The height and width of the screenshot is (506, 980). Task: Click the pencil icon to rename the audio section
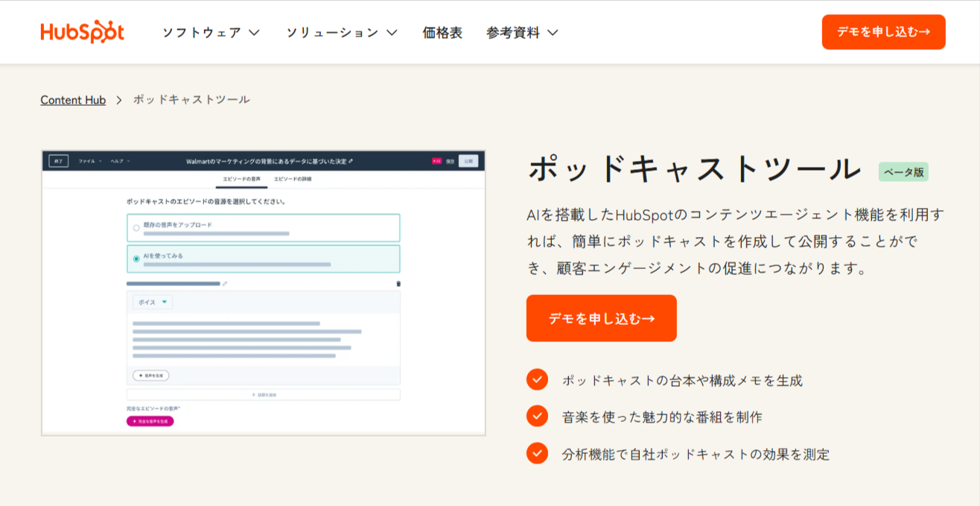[x=224, y=284]
